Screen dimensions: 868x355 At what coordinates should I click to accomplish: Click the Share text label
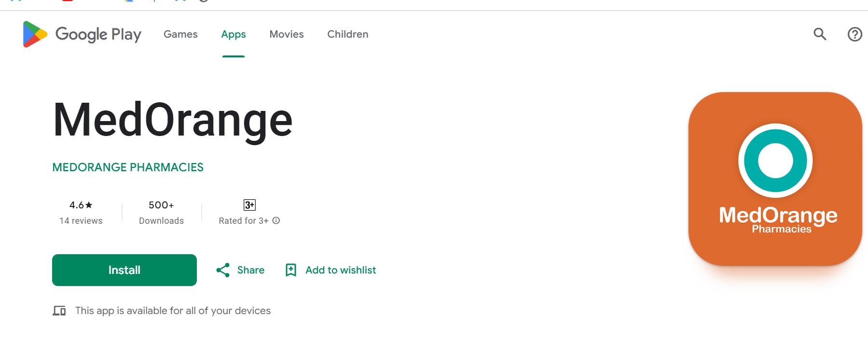[251, 270]
